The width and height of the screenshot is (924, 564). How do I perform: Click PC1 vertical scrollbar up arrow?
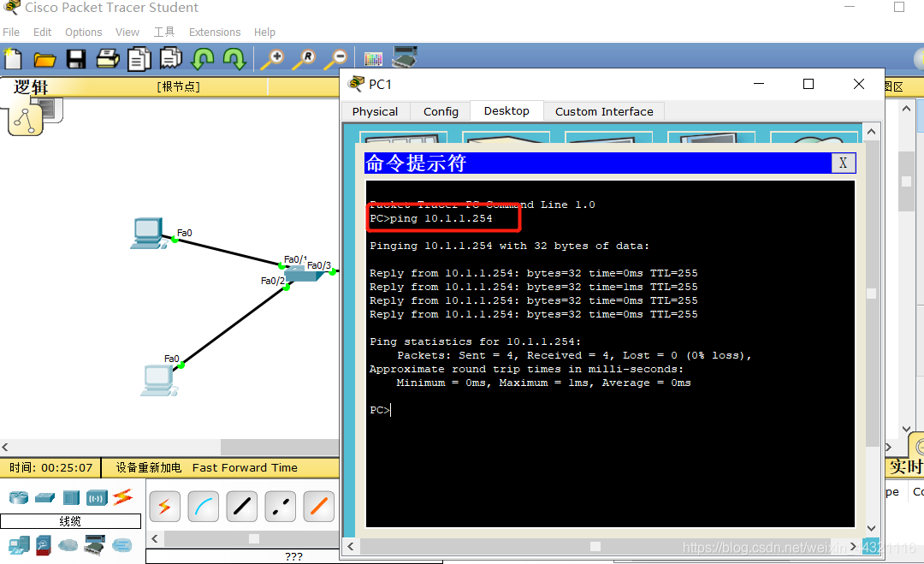click(x=872, y=132)
